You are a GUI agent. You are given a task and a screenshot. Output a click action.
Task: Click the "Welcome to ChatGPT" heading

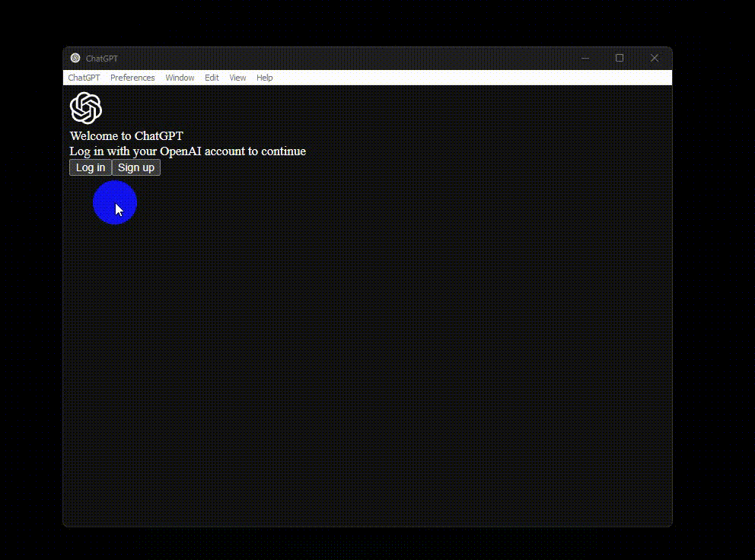[x=126, y=135]
